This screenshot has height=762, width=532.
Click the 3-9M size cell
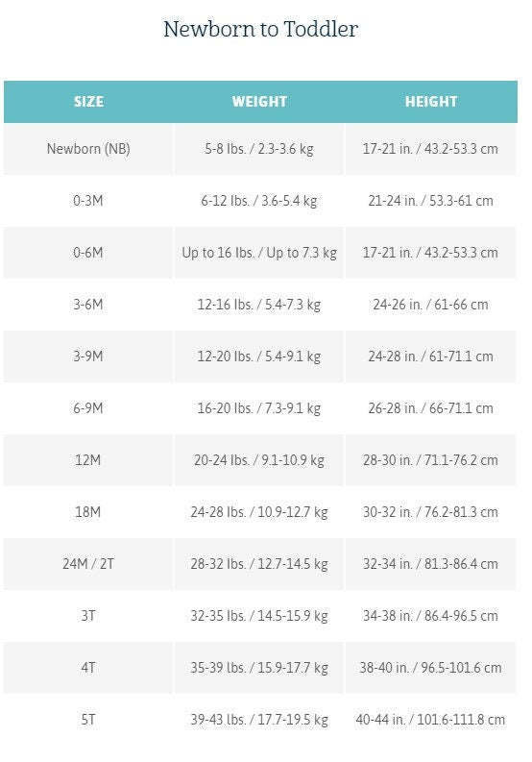(88, 356)
